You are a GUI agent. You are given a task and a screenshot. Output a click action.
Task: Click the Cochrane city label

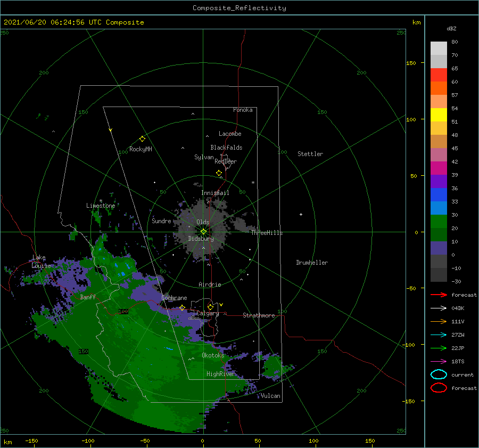tap(174, 298)
